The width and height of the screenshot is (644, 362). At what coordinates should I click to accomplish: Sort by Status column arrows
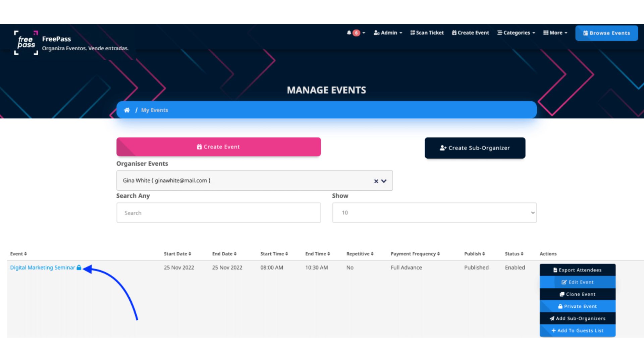point(522,254)
